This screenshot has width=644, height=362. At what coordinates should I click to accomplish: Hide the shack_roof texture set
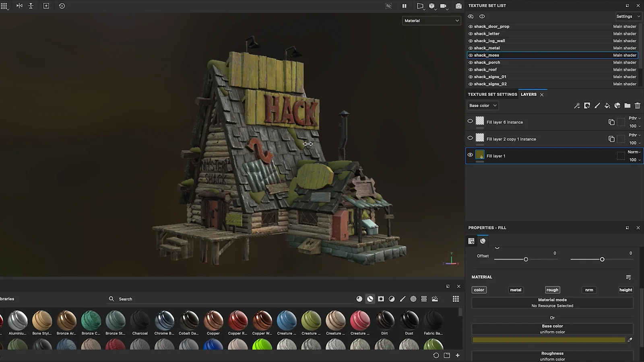coord(470,70)
